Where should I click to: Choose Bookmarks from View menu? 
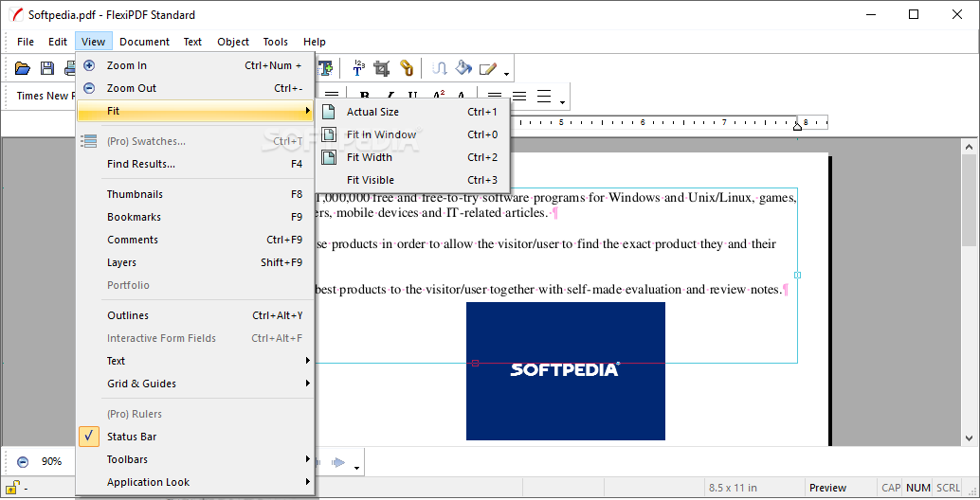195,217
